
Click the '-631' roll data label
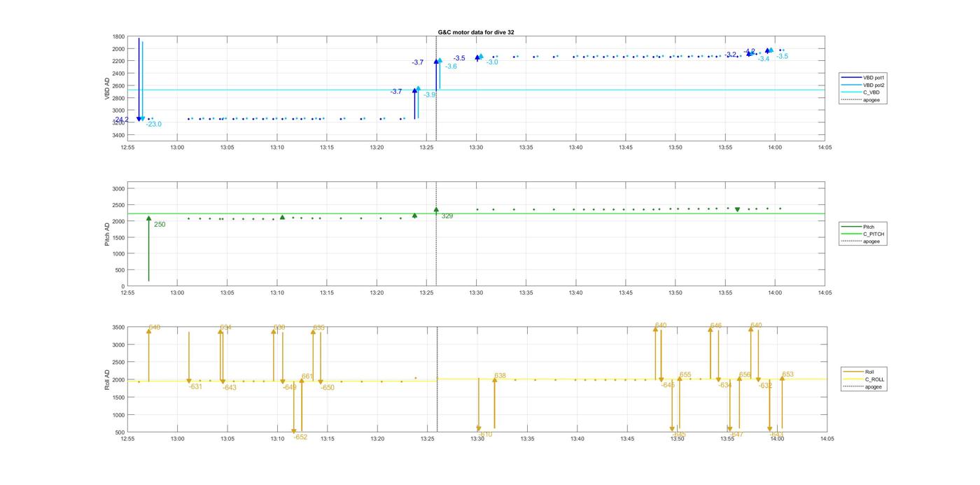[x=195, y=386]
